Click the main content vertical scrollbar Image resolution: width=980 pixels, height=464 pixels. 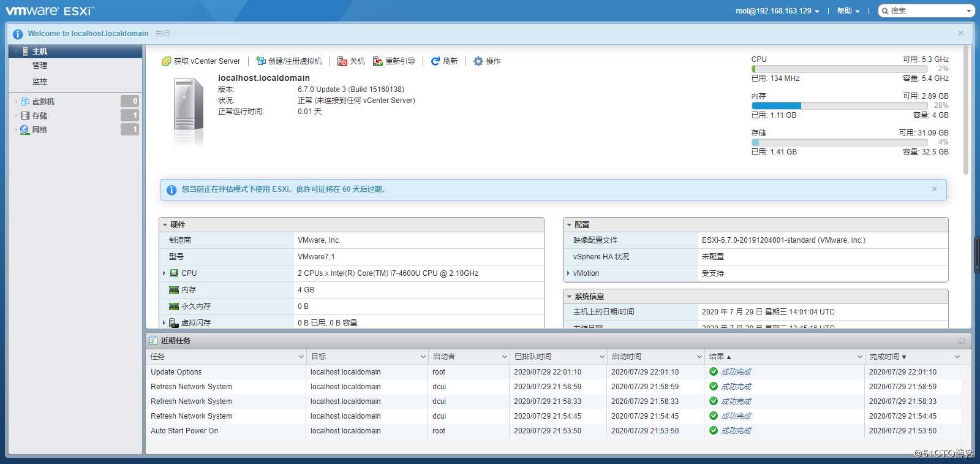click(966, 110)
